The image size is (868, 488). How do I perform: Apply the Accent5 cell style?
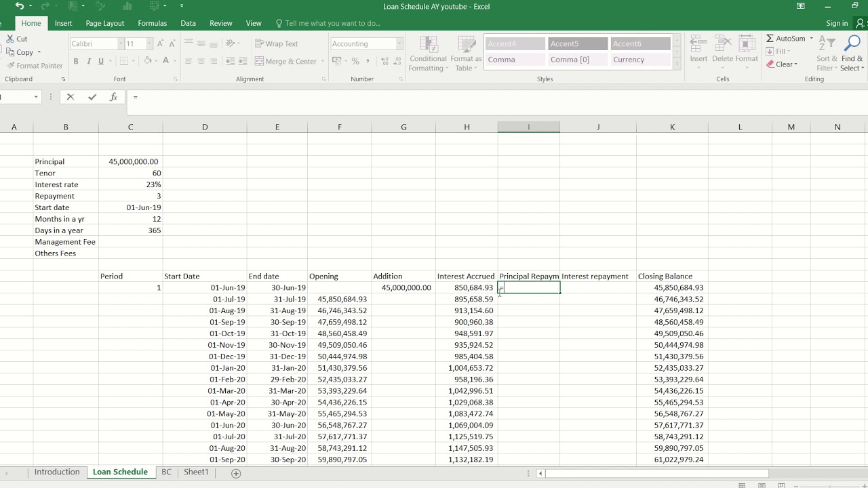578,43
